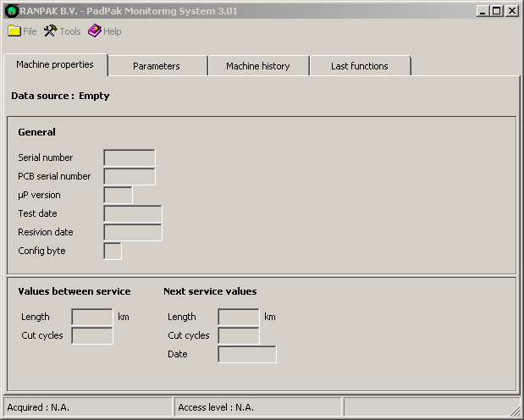Click the 'Test date' label

(37, 213)
